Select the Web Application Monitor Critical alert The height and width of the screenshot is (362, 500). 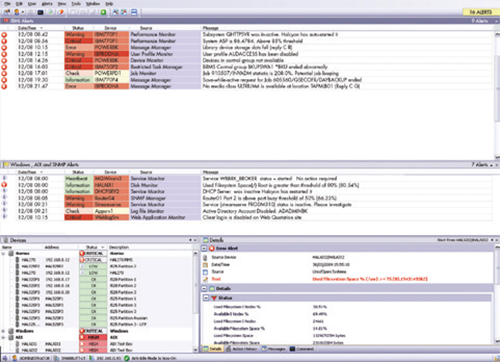click(247, 217)
